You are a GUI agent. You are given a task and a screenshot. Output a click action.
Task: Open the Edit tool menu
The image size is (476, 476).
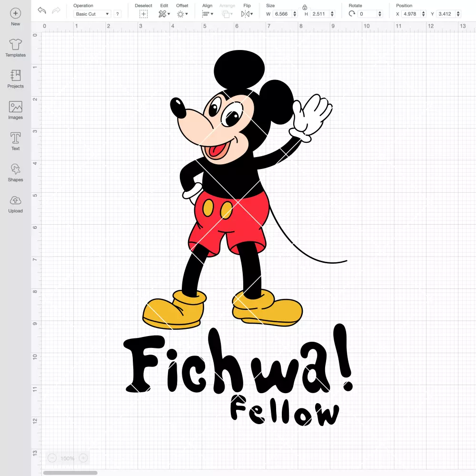click(x=164, y=14)
